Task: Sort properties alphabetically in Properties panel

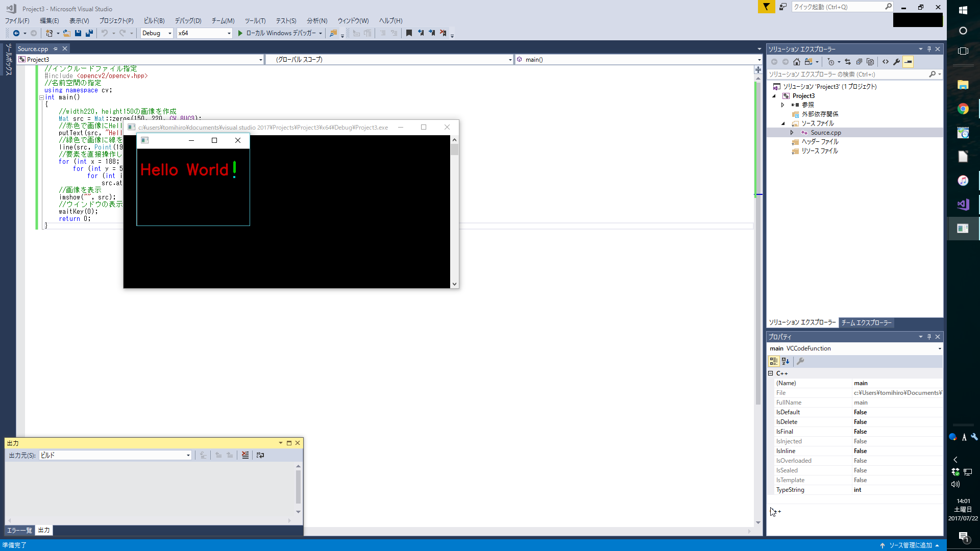Action: tap(786, 361)
